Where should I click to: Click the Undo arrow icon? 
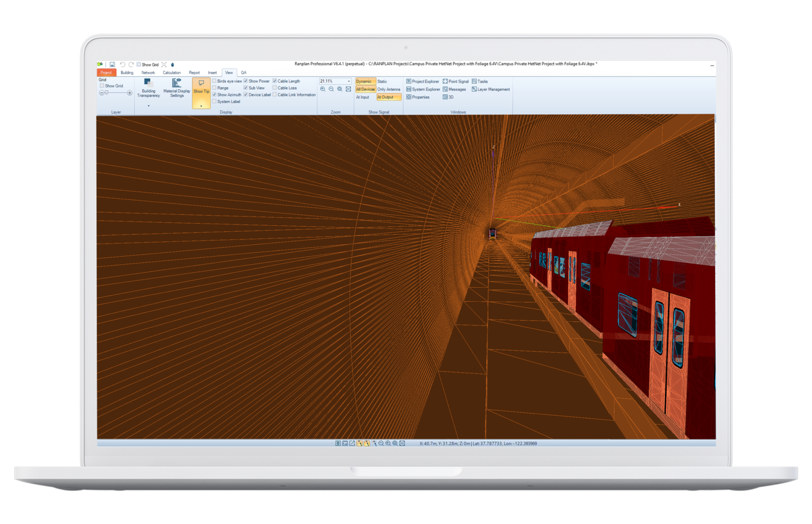pyautogui.click(x=122, y=64)
